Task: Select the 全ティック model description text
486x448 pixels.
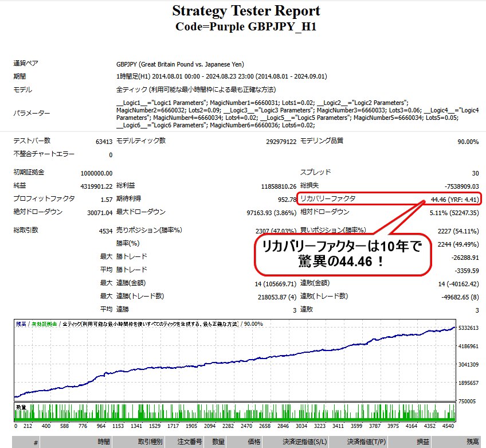Action: tap(196, 89)
